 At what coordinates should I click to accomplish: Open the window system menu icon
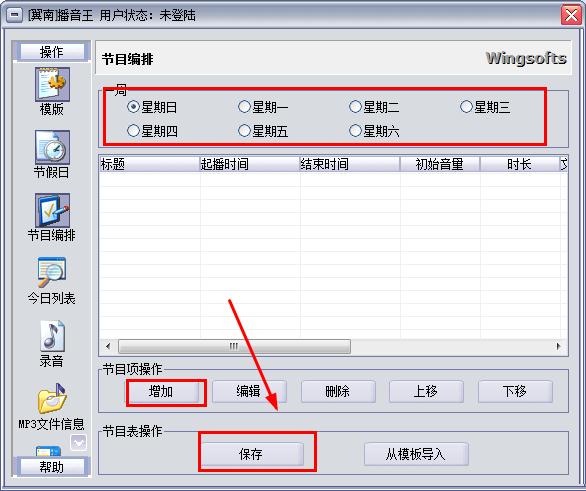(14, 15)
